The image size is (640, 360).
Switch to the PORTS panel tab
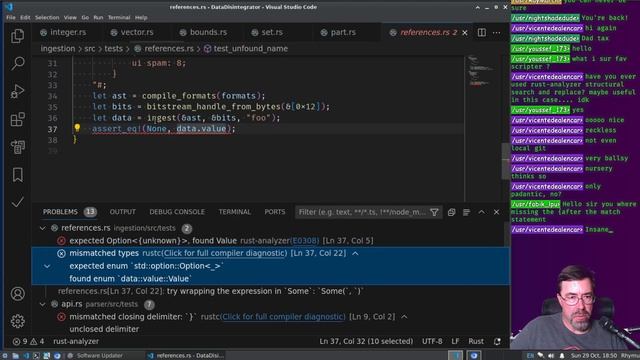275,212
